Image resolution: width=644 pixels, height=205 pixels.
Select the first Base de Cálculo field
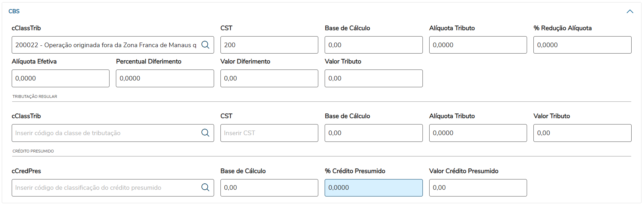tap(373, 45)
